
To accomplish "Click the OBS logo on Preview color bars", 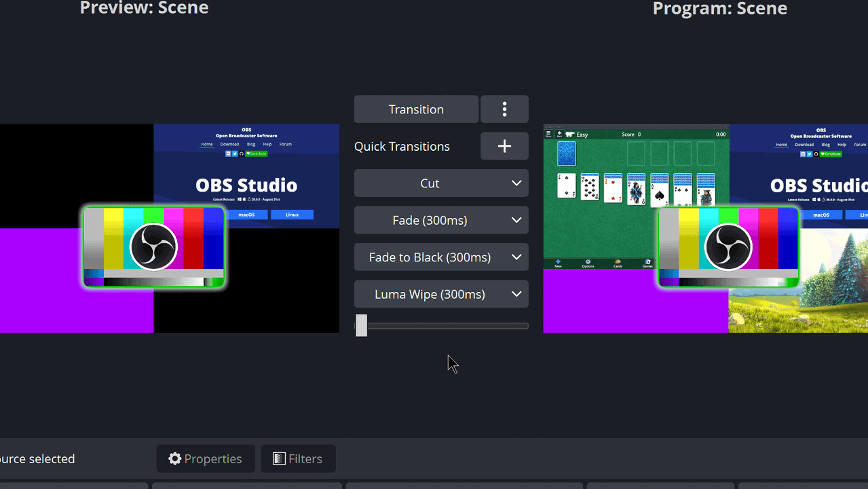I will (x=153, y=247).
